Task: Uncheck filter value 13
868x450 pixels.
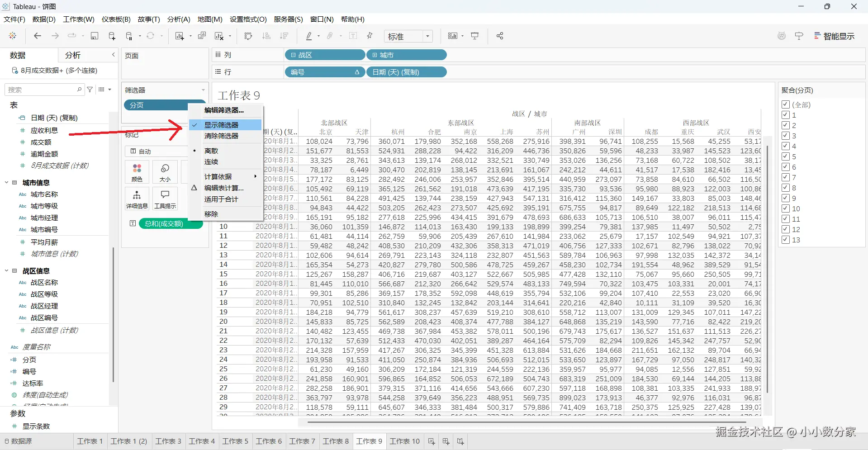Action: tap(786, 240)
